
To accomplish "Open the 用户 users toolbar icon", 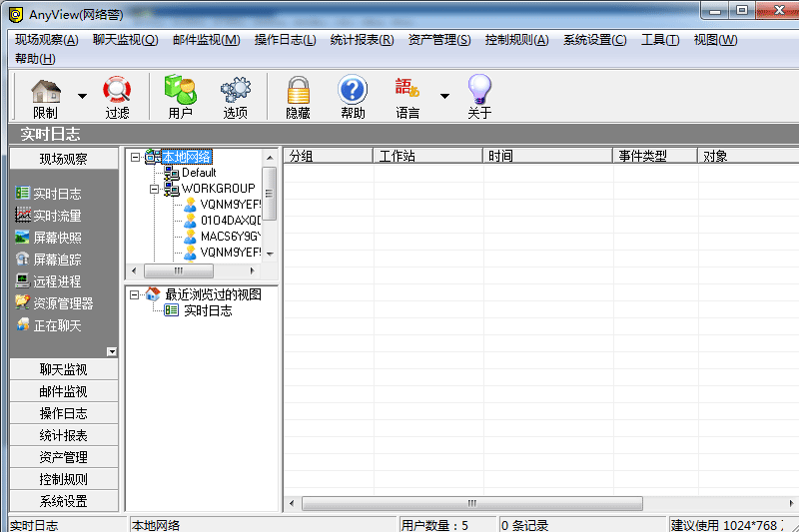I will click(x=181, y=97).
